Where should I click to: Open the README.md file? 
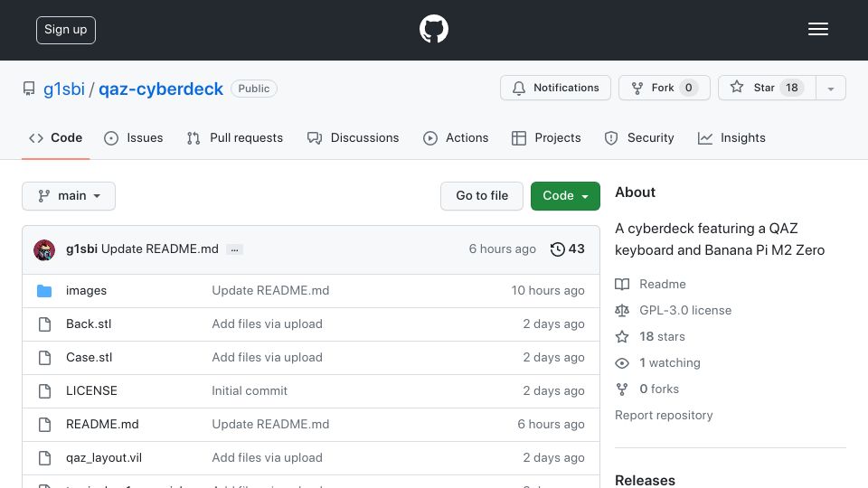(x=102, y=425)
